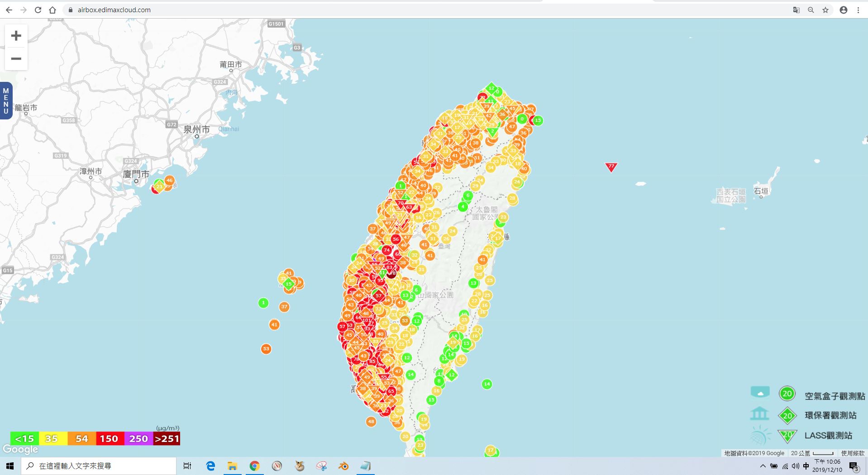Open the blue MENU side tab

(6, 100)
